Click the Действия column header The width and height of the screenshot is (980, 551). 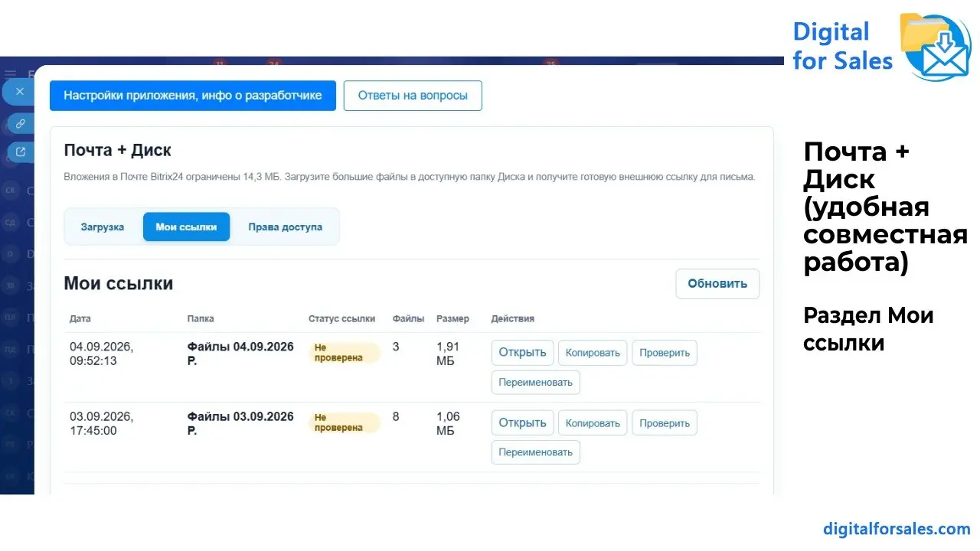tap(513, 318)
